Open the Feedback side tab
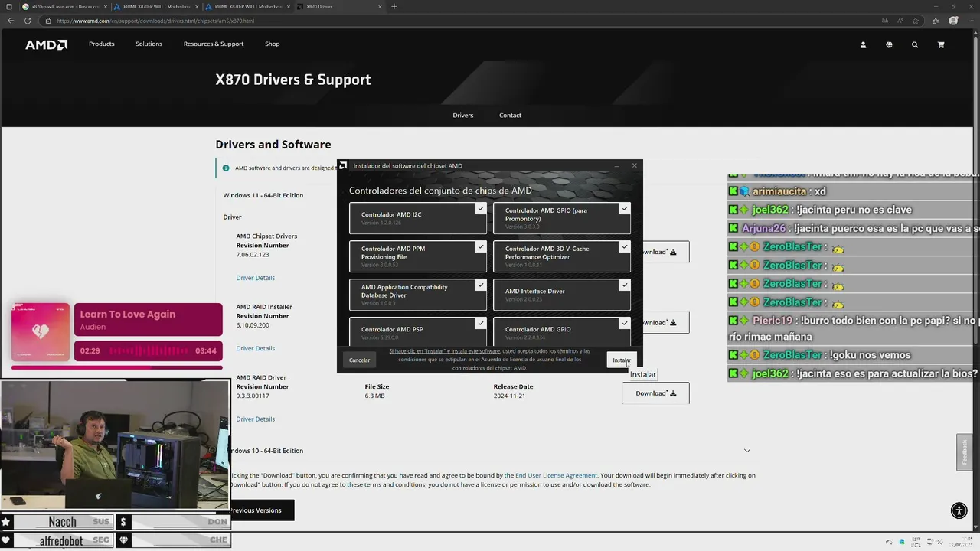 pos(965,452)
